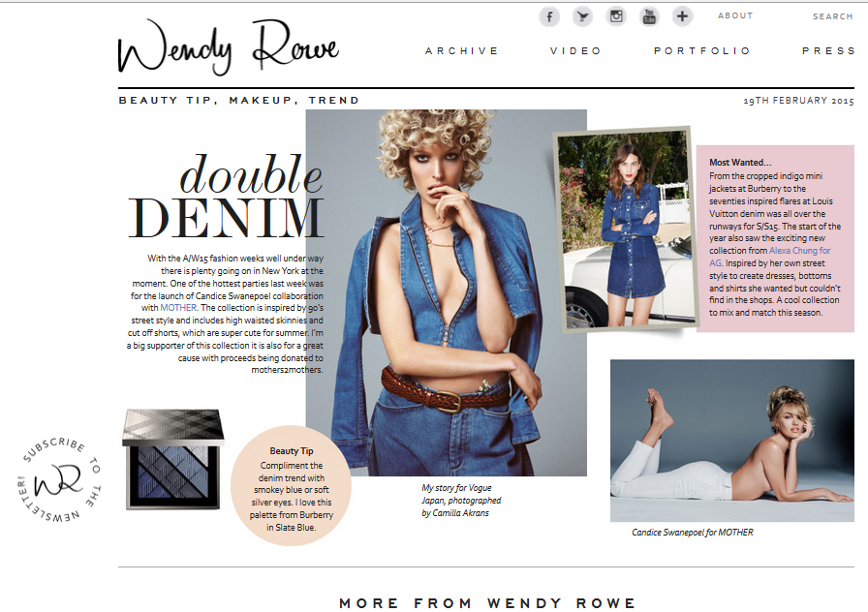This screenshot has width=868, height=612.
Task: Open the Archive menu
Action: [x=462, y=51]
